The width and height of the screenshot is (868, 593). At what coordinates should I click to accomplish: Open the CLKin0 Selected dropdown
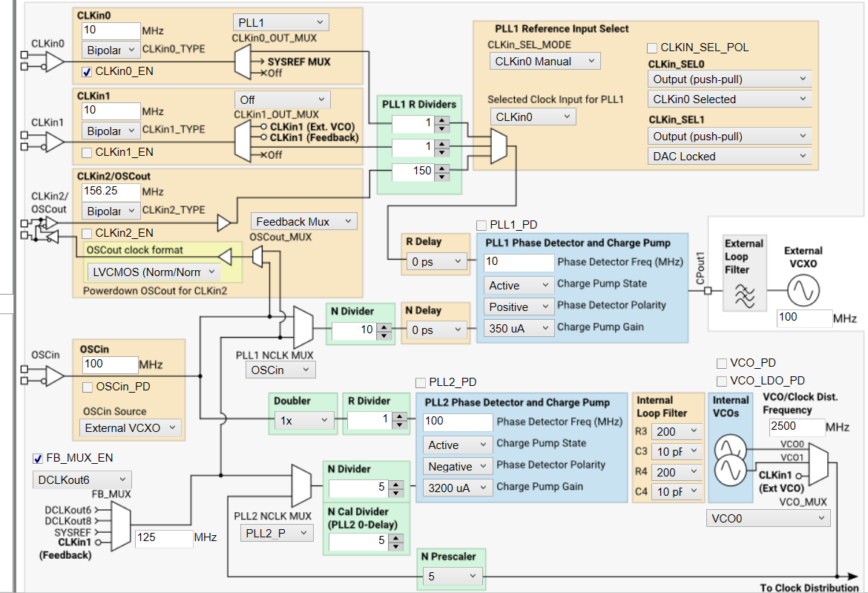(x=729, y=99)
